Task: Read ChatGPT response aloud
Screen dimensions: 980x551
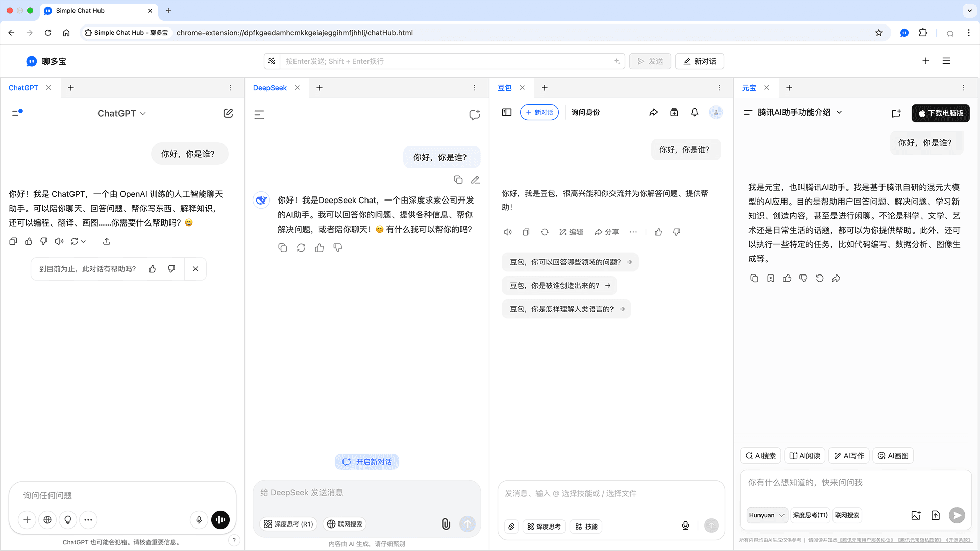Action: (59, 241)
